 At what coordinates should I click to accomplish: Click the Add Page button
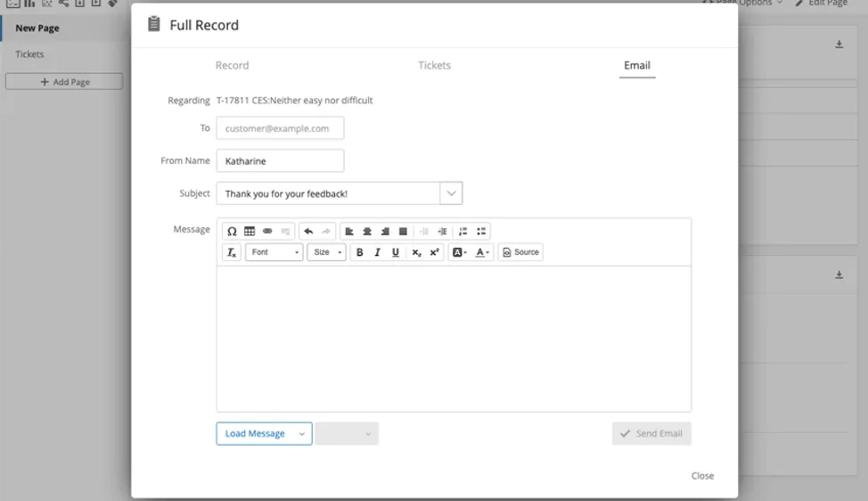(64, 81)
